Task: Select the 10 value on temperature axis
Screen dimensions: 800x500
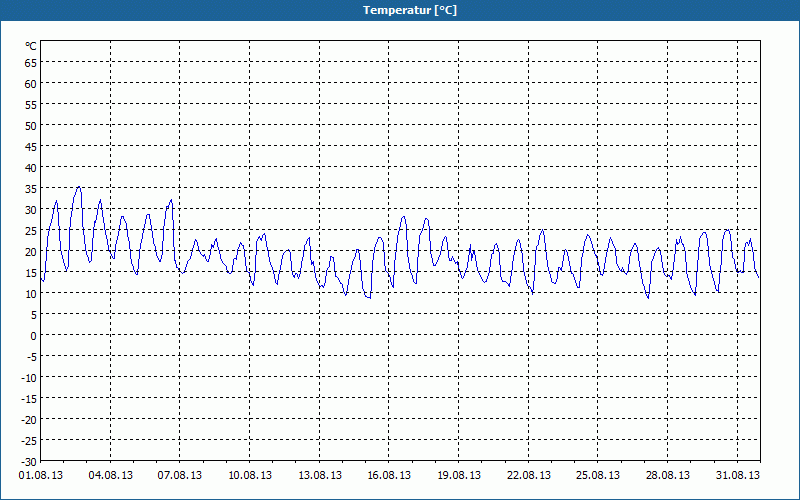Action: click(31, 294)
